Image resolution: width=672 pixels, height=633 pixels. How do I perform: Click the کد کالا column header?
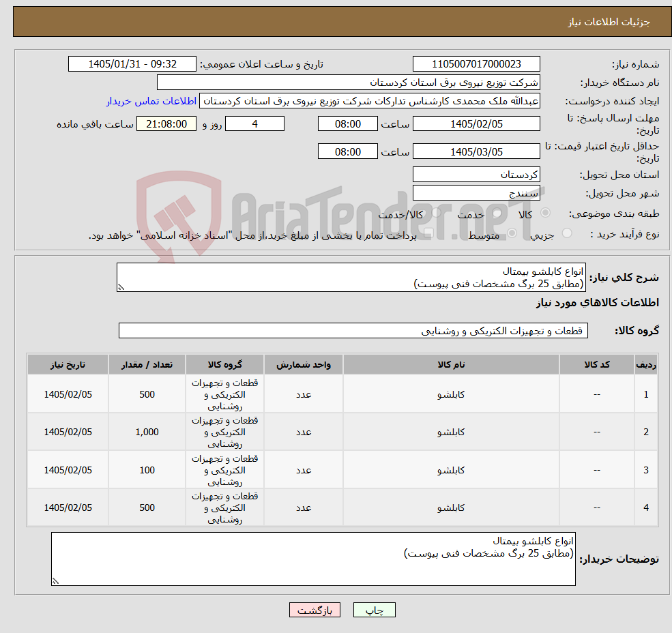(x=596, y=364)
